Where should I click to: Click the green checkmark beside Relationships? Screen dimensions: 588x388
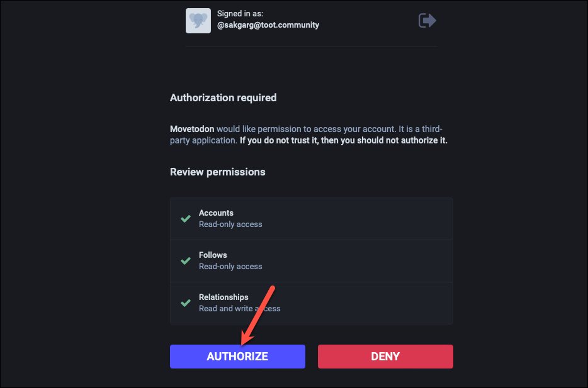tap(186, 303)
